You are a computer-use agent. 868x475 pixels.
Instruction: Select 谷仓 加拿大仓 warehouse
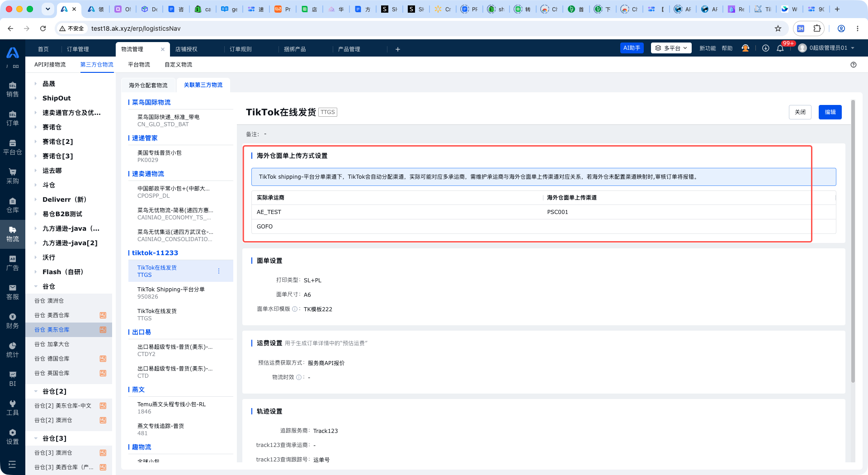tap(69, 344)
